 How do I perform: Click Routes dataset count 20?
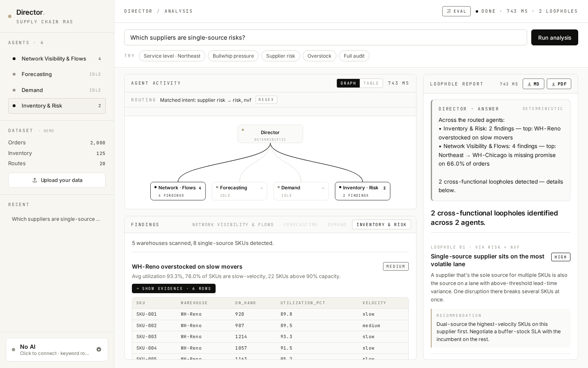pos(102,164)
